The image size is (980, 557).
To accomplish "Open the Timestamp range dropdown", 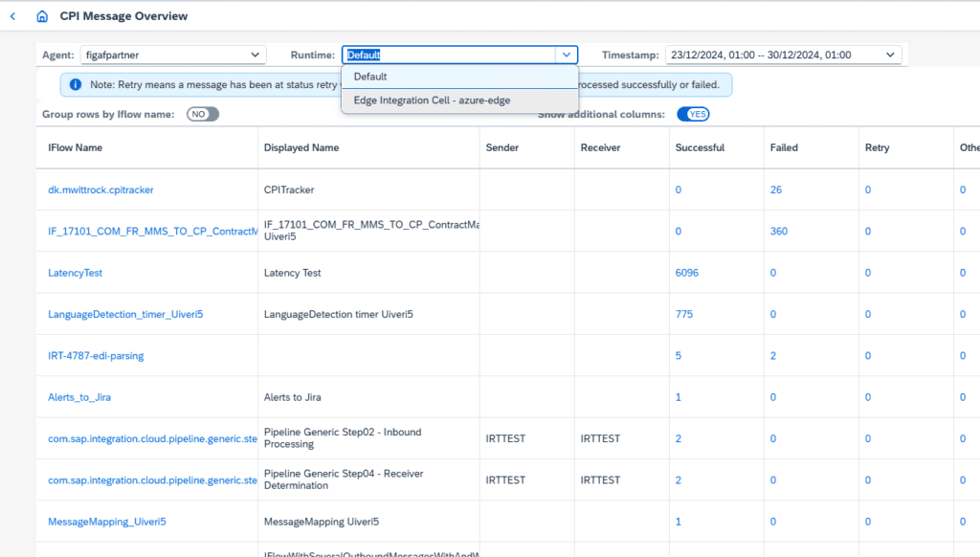I will click(x=783, y=55).
